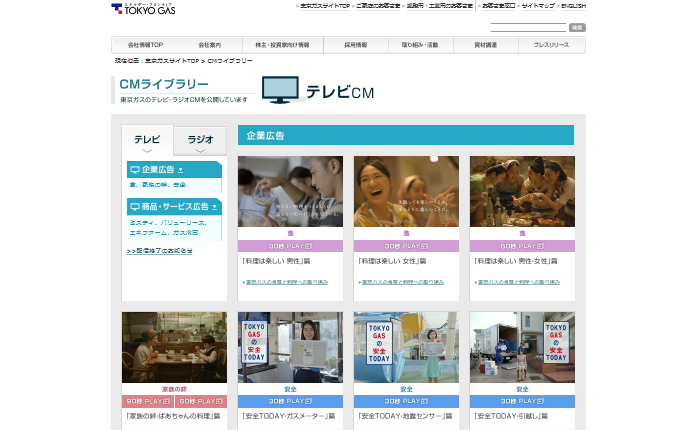The image size is (696, 430).
Task: Open gas meter woman thumbnail
Action: (290, 347)
